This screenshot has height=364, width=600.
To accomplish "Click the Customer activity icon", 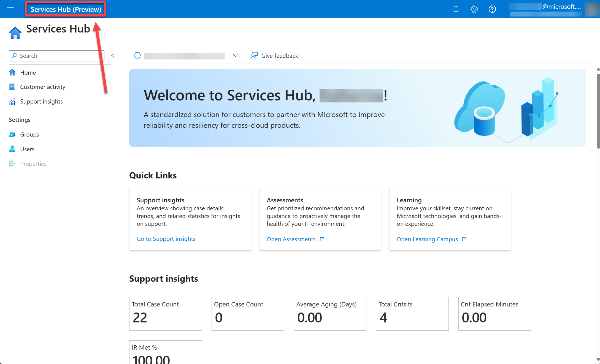I will pos(12,86).
